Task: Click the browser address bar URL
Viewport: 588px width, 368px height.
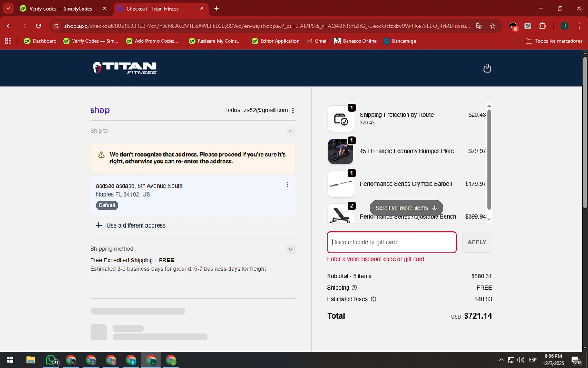Action: pyautogui.click(x=267, y=26)
